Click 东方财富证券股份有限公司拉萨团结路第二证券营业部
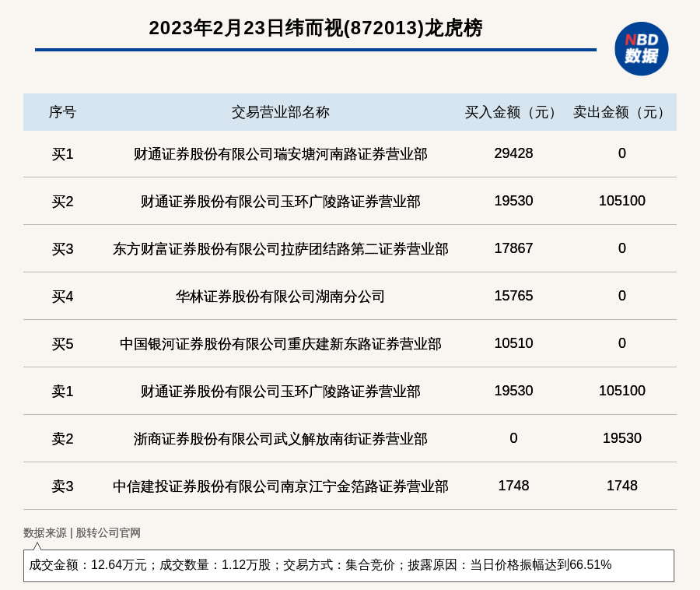700x590 pixels. click(280, 249)
